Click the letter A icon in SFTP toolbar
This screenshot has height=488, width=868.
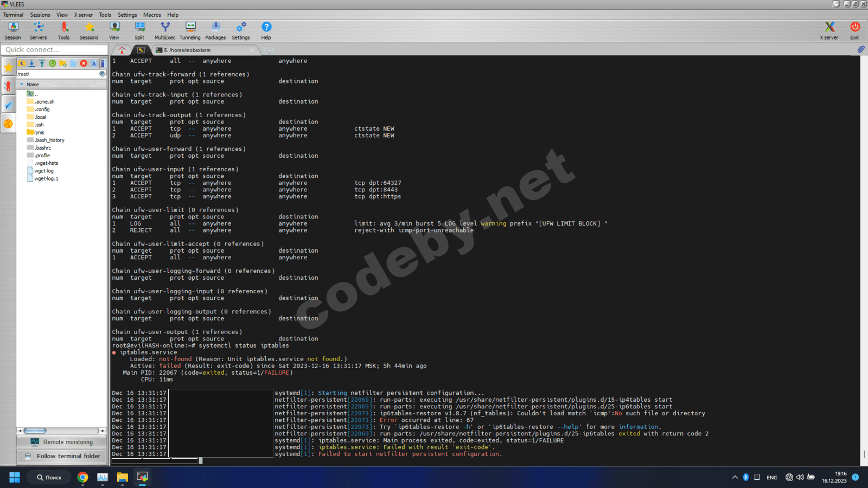[x=94, y=63]
